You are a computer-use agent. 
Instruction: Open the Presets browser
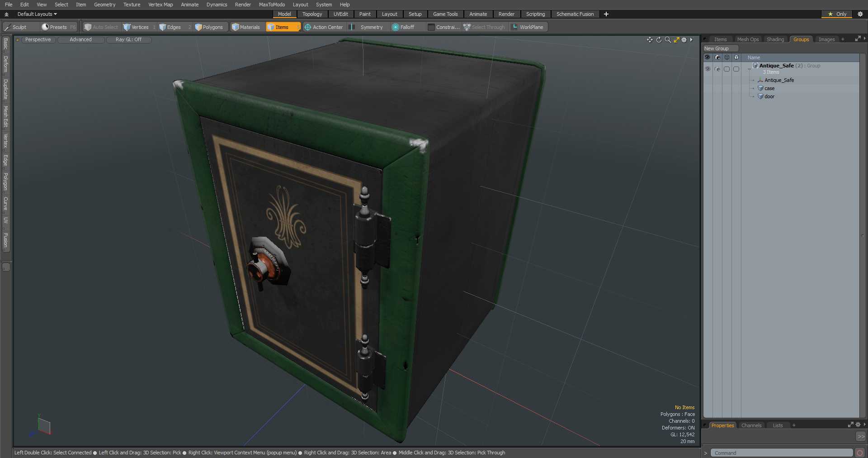[58, 27]
